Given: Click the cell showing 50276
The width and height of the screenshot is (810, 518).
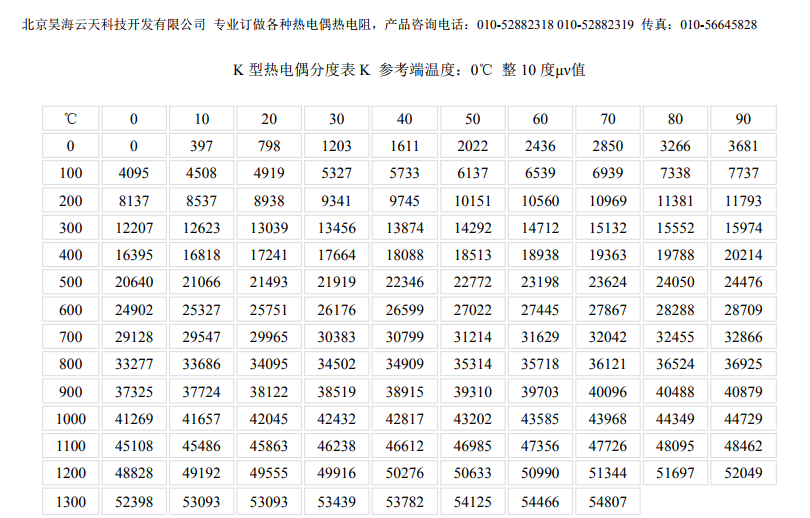Looking at the screenshot, I should [x=404, y=473].
